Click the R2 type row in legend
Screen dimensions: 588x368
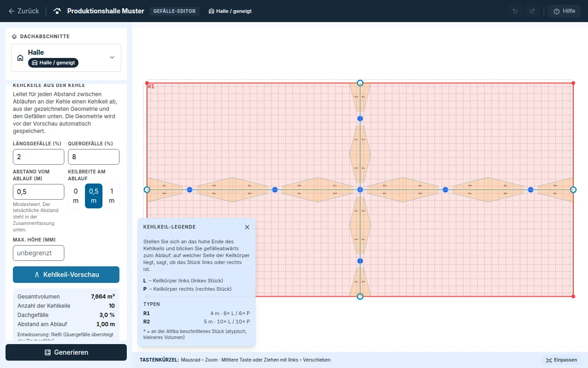click(197, 322)
